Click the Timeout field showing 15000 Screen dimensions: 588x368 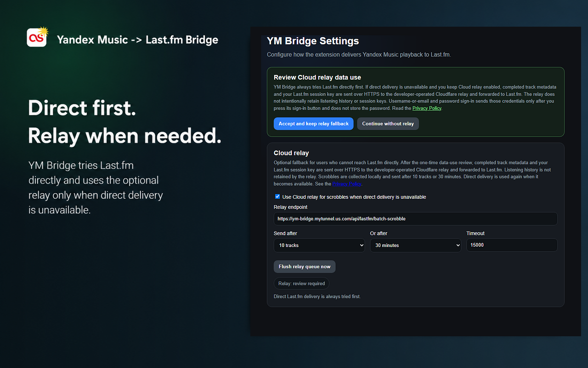tap(512, 245)
